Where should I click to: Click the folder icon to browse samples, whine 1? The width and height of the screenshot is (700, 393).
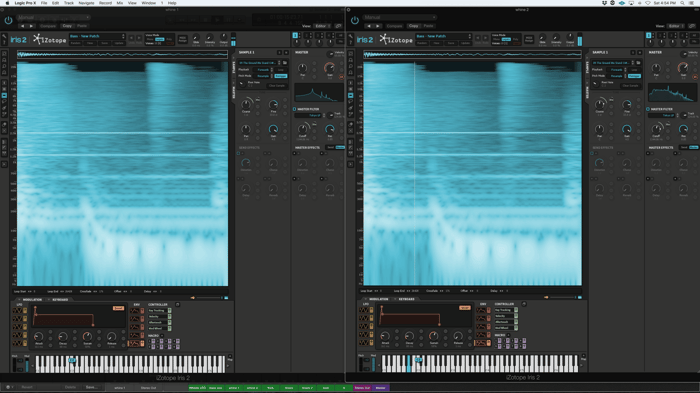click(x=285, y=63)
